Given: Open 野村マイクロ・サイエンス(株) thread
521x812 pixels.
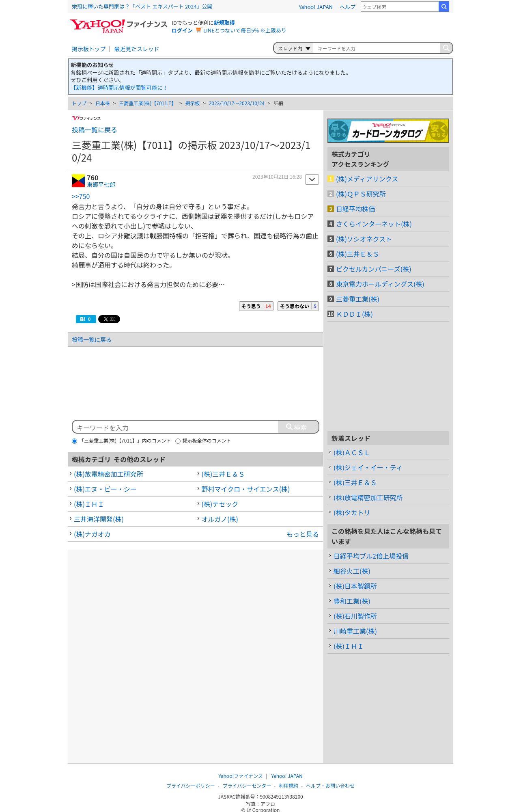Looking at the screenshot, I should click(x=245, y=489).
